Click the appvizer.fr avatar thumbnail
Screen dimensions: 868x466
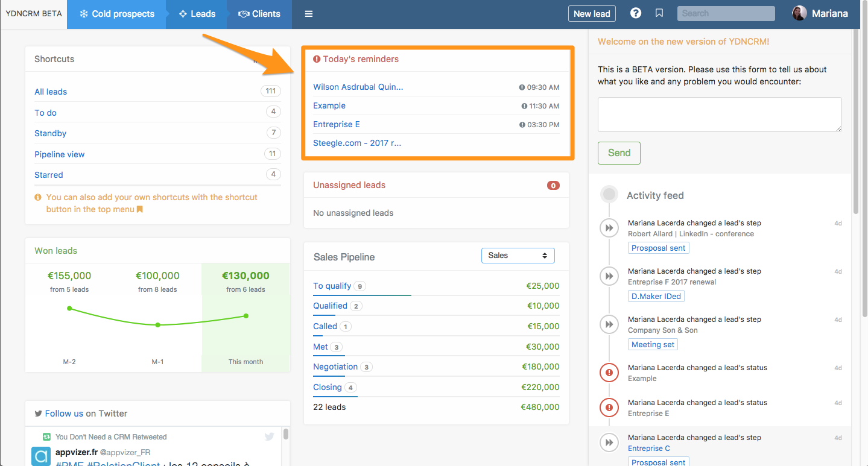click(x=41, y=456)
